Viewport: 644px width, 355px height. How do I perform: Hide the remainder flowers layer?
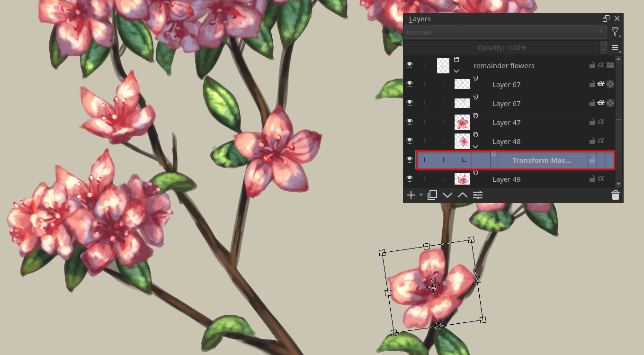click(409, 65)
